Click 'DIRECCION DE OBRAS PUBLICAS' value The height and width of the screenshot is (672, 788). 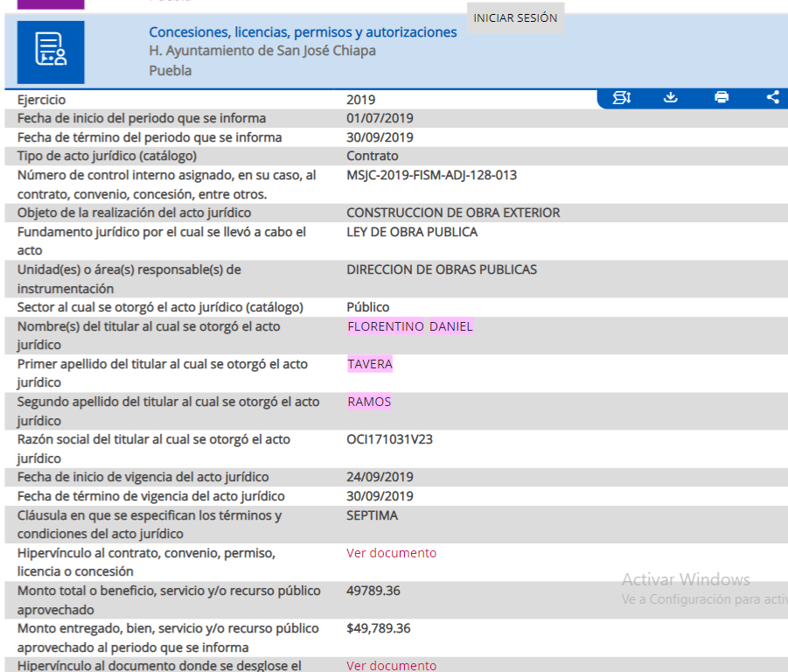pyautogui.click(x=442, y=269)
